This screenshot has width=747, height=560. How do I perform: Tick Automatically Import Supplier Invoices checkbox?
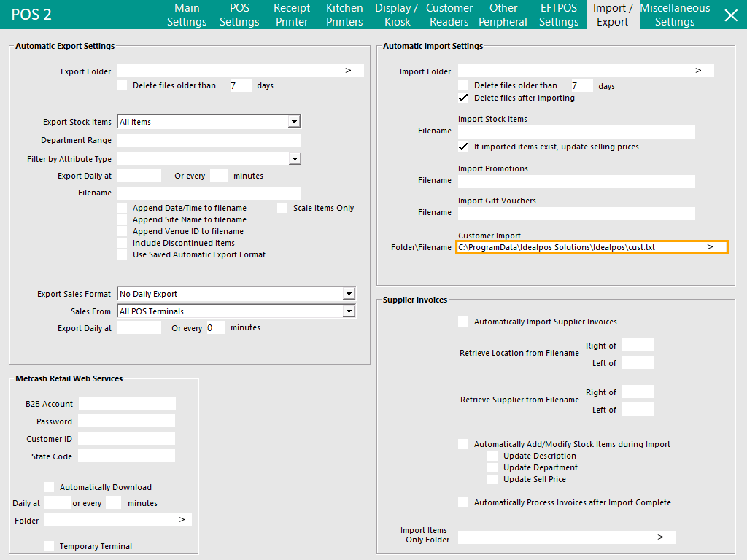(x=463, y=322)
